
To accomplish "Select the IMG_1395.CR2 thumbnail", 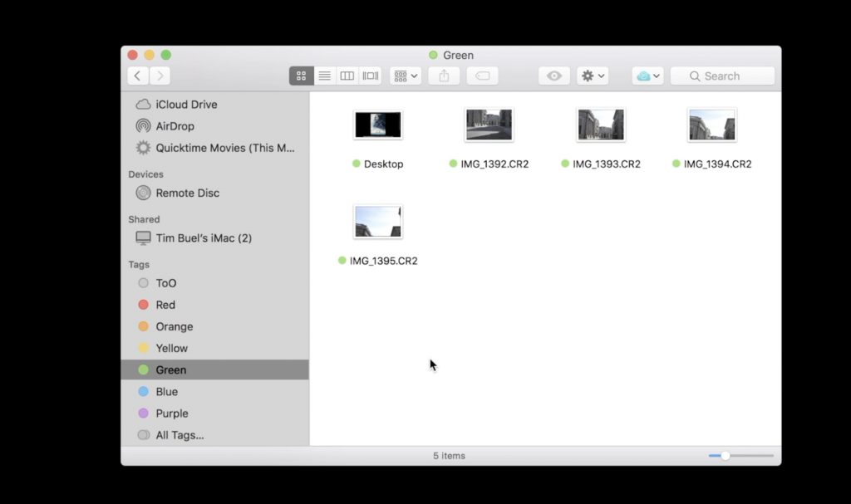I will tap(378, 222).
